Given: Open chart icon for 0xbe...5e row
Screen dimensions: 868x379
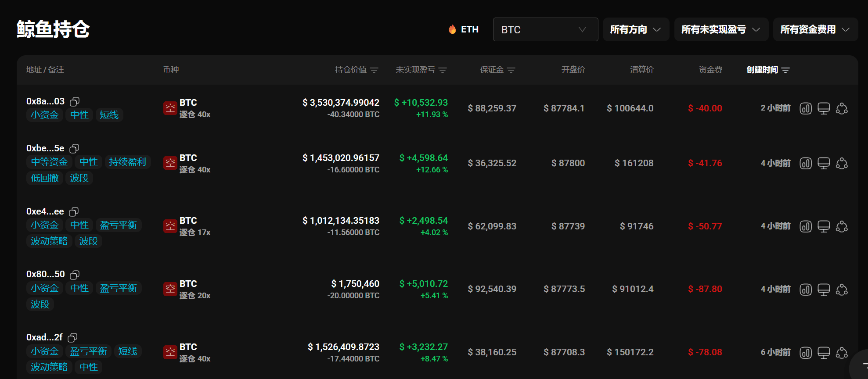Looking at the screenshot, I should pos(806,163).
